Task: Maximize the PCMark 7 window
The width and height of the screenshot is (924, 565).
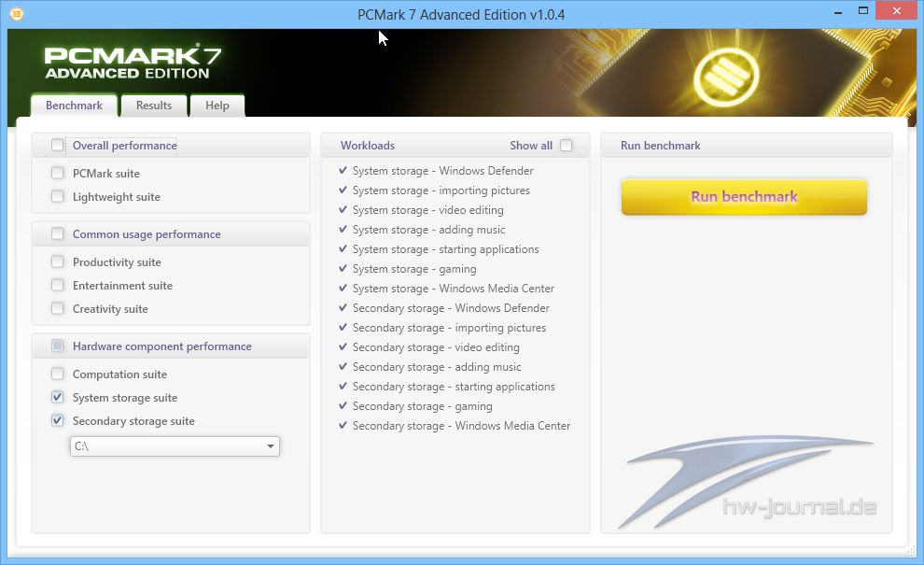Action: click(x=863, y=10)
